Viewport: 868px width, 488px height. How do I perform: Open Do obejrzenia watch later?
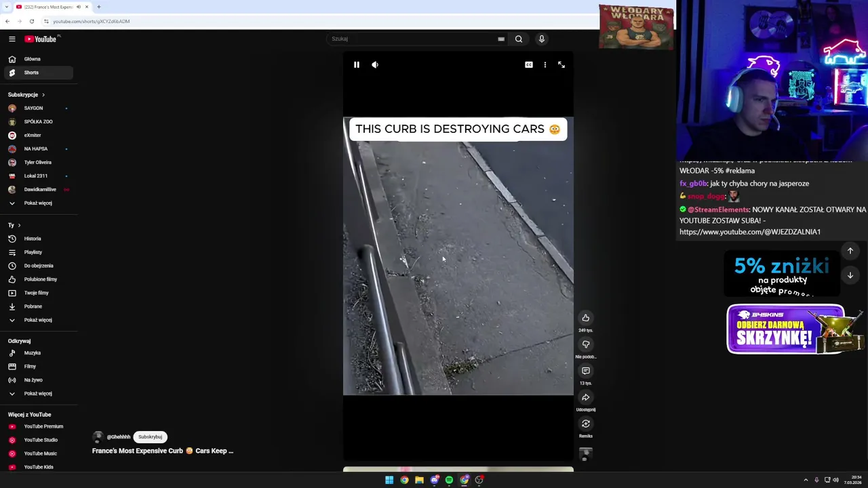38,266
